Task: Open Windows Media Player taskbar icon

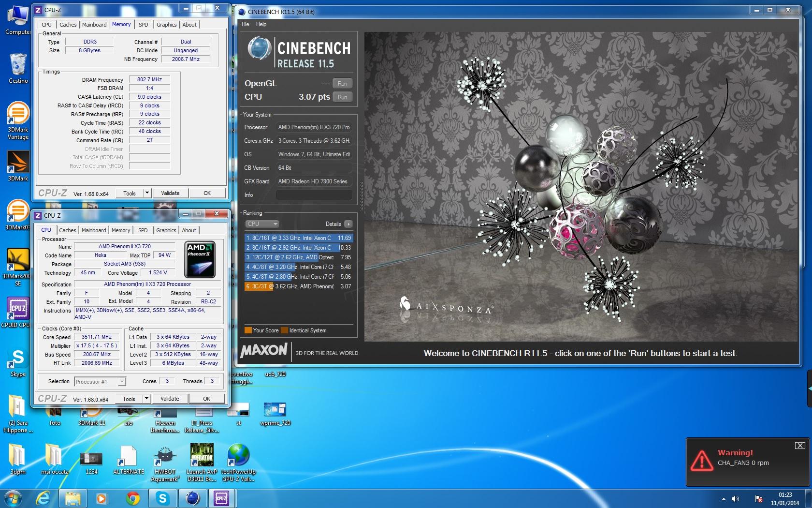Action: [101, 498]
